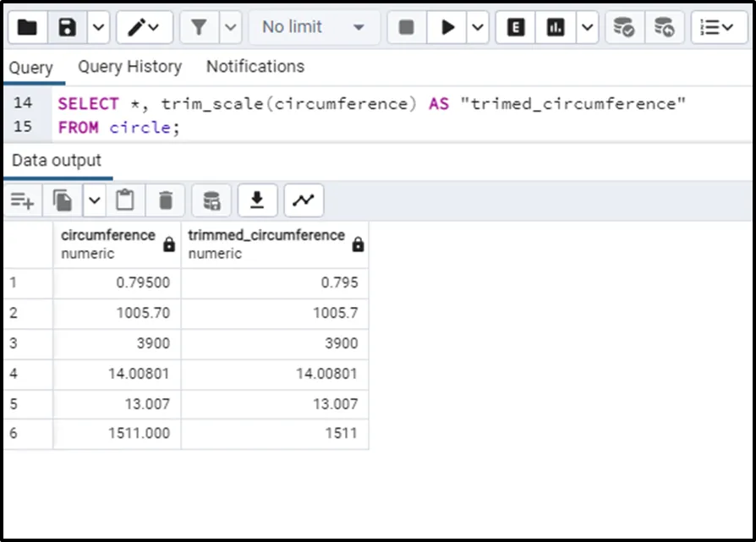Click the Explain (E) button
The width and height of the screenshot is (756, 542).
[515, 27]
